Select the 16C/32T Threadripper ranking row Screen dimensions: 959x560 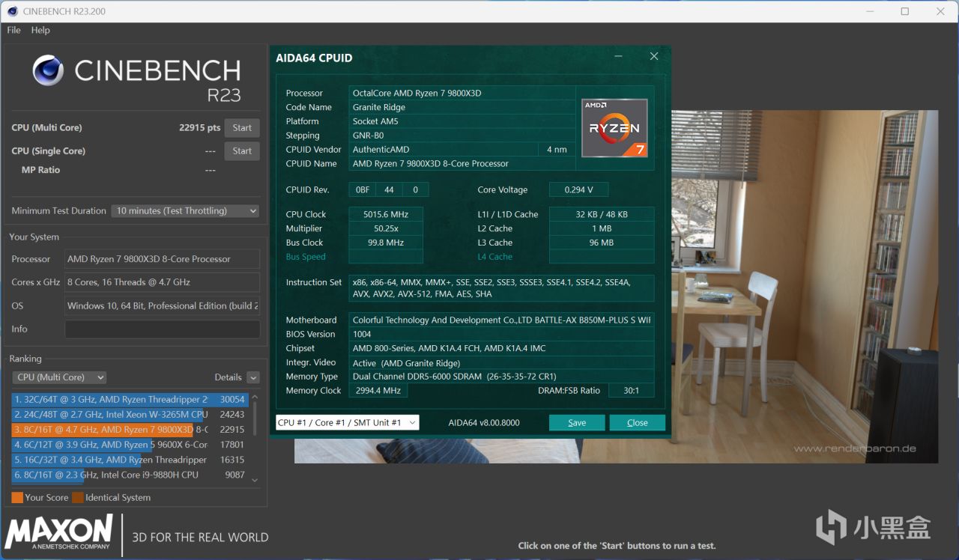point(130,460)
